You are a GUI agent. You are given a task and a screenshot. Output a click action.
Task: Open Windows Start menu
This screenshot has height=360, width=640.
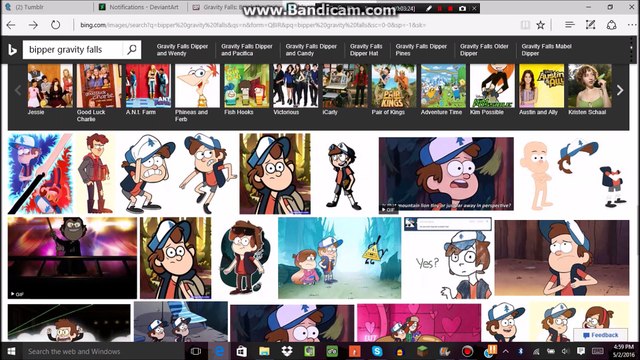tap(11, 351)
